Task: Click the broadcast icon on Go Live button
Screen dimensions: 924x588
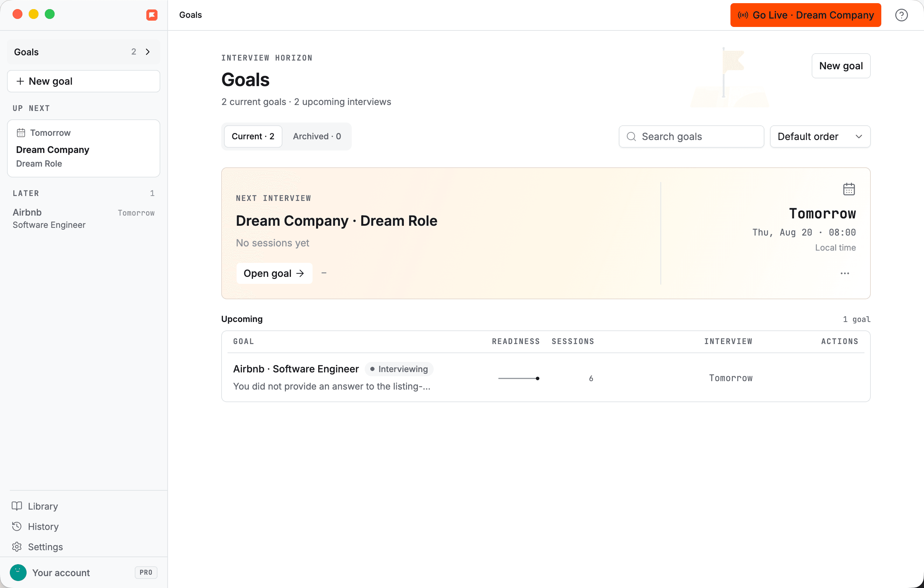Action: 743,15
